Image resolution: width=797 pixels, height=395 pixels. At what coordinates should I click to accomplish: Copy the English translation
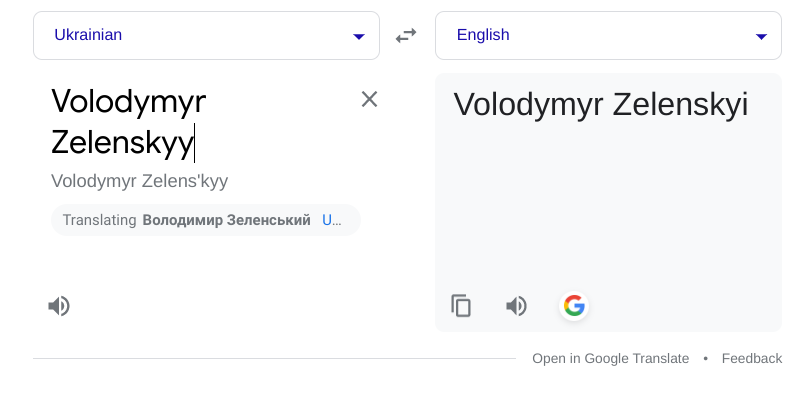click(461, 306)
